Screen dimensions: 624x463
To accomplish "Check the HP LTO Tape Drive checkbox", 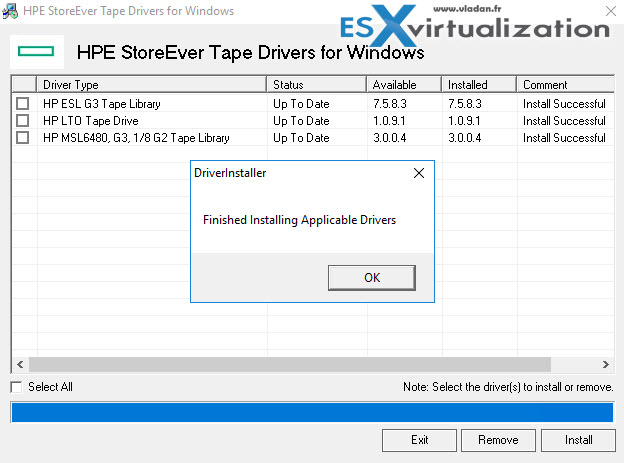I will (23, 121).
